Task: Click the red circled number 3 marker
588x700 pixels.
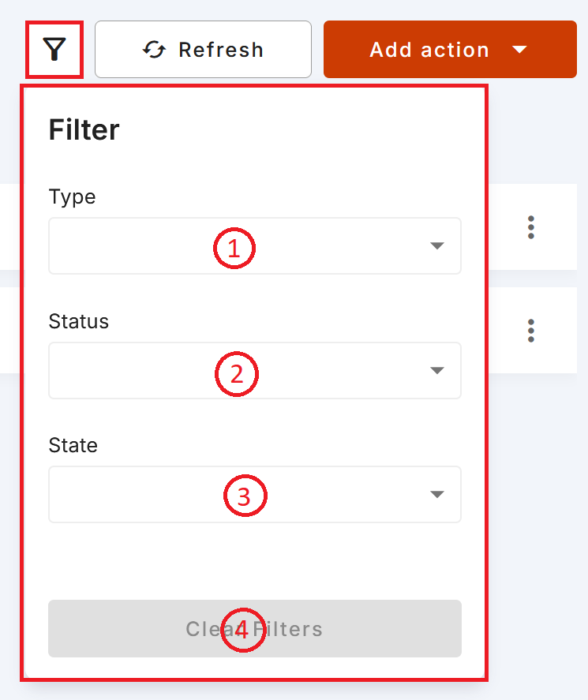Action: [x=245, y=496]
